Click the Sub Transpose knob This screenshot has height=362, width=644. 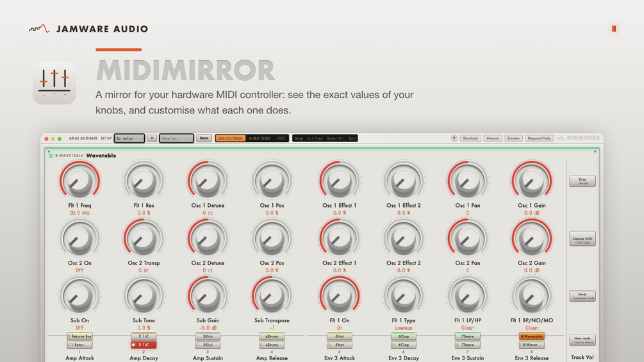pyautogui.click(x=272, y=296)
